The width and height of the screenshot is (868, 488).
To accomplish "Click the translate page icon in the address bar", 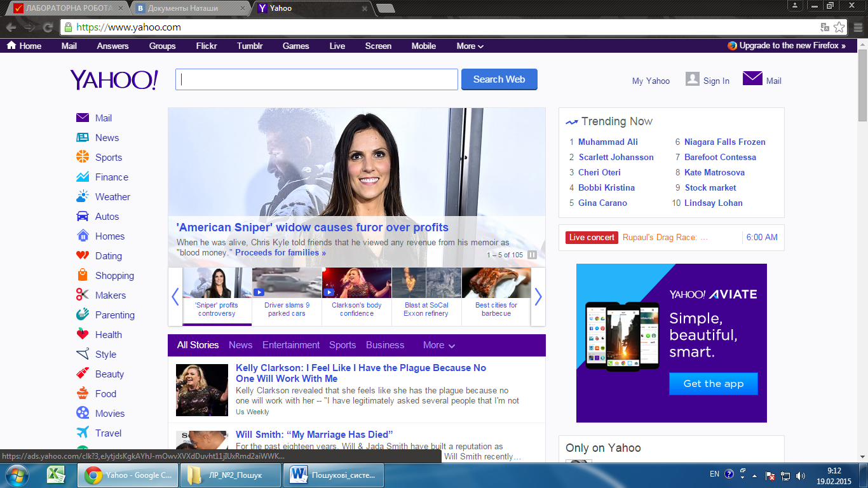I will [825, 27].
